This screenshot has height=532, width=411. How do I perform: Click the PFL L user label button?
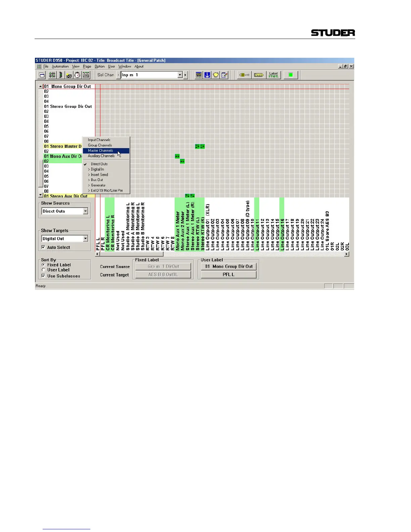coord(229,275)
